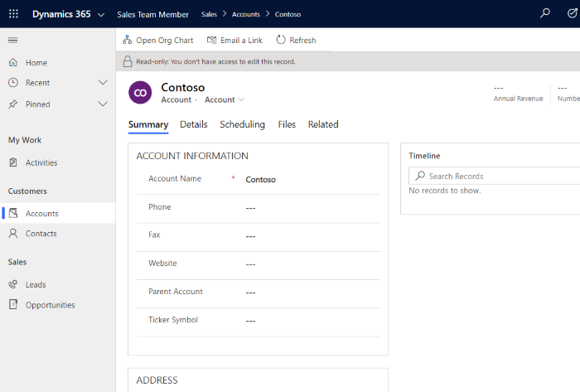This screenshot has height=392, width=580.
Task: Click Email a Link command
Action: click(234, 40)
